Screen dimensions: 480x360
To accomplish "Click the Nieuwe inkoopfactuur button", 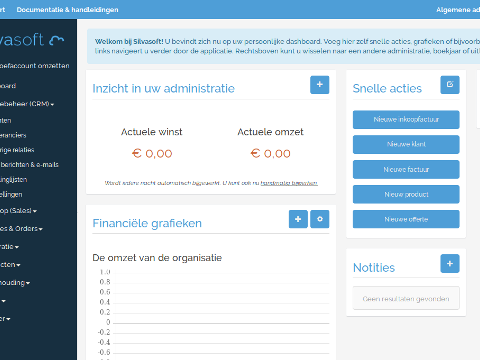I will 406,120.
